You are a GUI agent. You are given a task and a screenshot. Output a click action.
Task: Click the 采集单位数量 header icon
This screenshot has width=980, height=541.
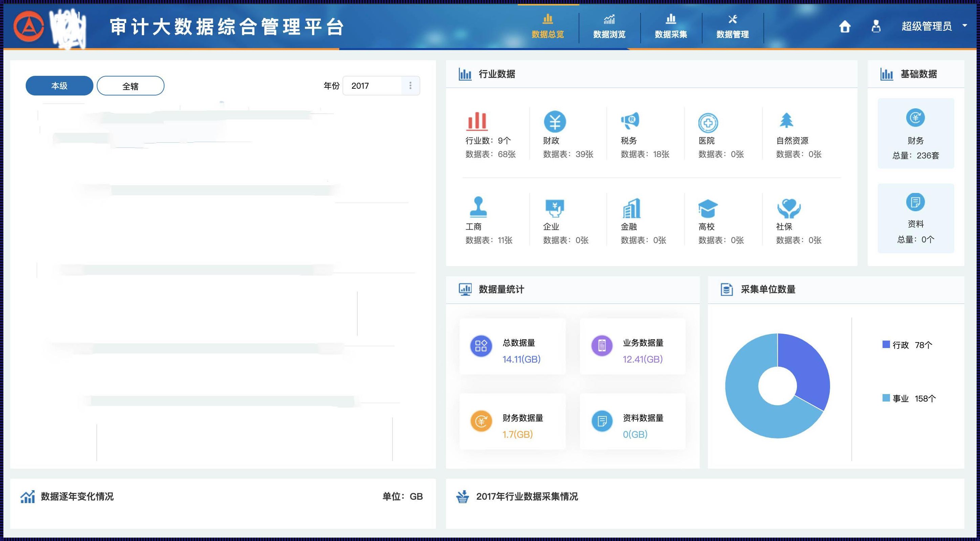(727, 289)
